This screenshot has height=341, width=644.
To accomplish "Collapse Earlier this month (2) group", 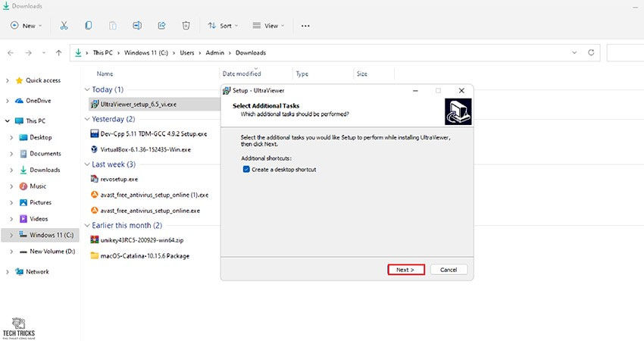I will (87, 226).
